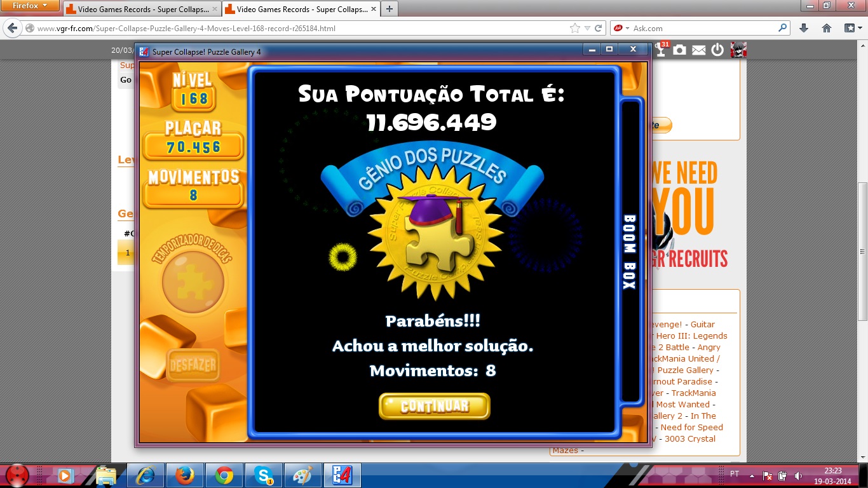
Task: Click the hint timer puzzle piece
Action: coord(193,280)
